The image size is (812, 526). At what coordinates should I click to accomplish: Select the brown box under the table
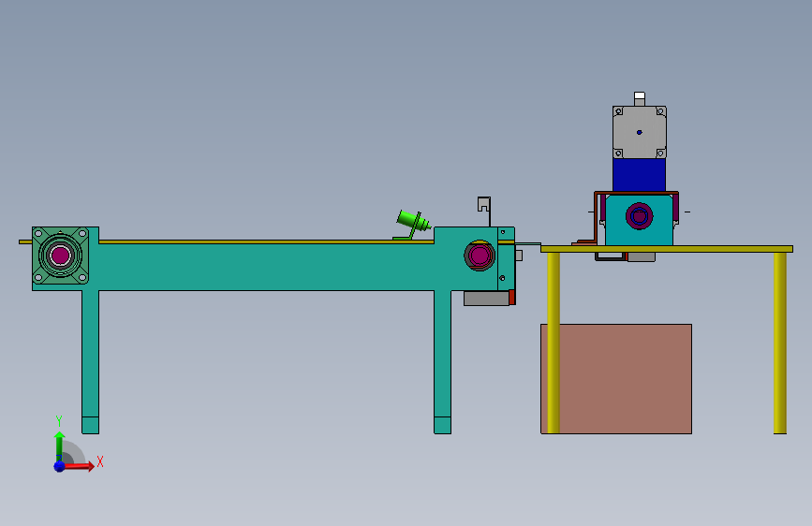pyautogui.click(x=624, y=379)
